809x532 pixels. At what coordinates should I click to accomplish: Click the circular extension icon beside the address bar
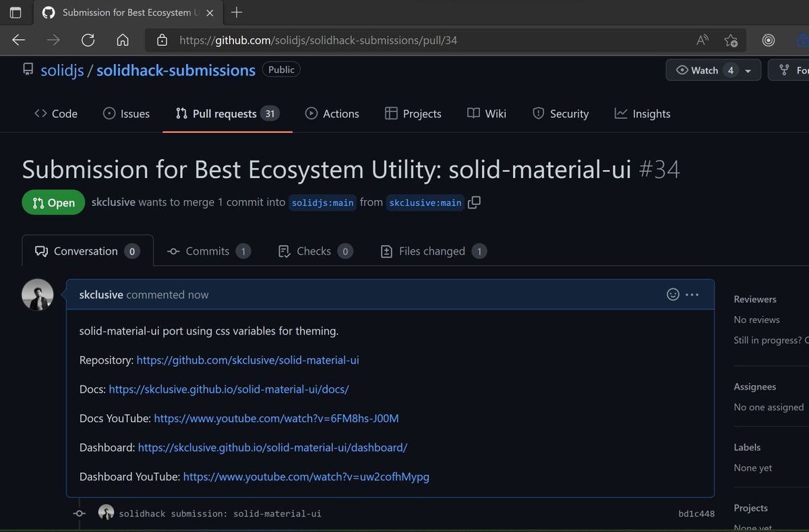click(769, 40)
